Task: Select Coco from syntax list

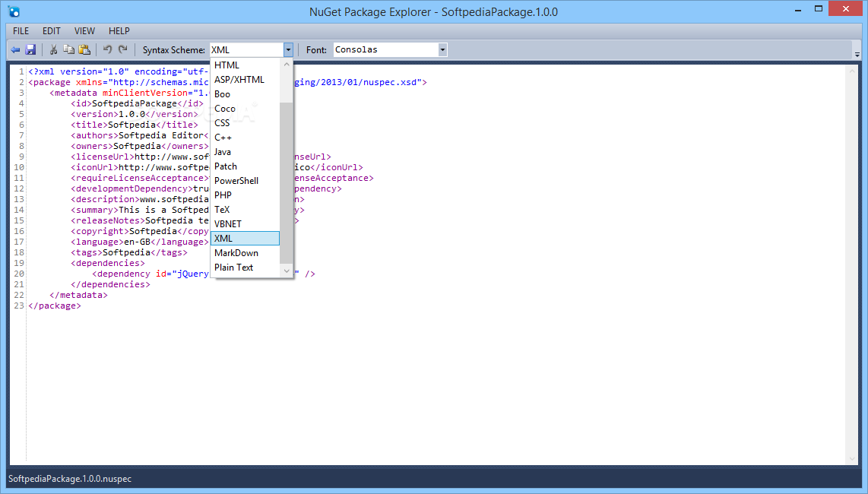Action: (246, 109)
